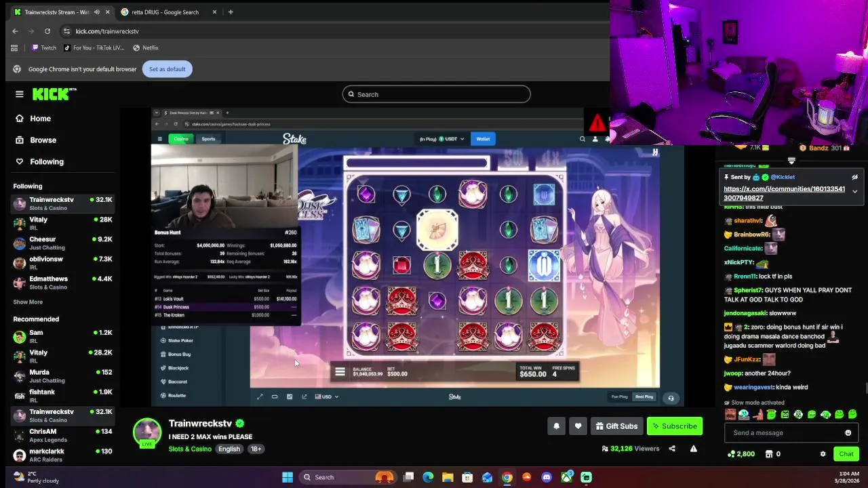Select Real Play mode
868x488 pixels.
coord(644,397)
